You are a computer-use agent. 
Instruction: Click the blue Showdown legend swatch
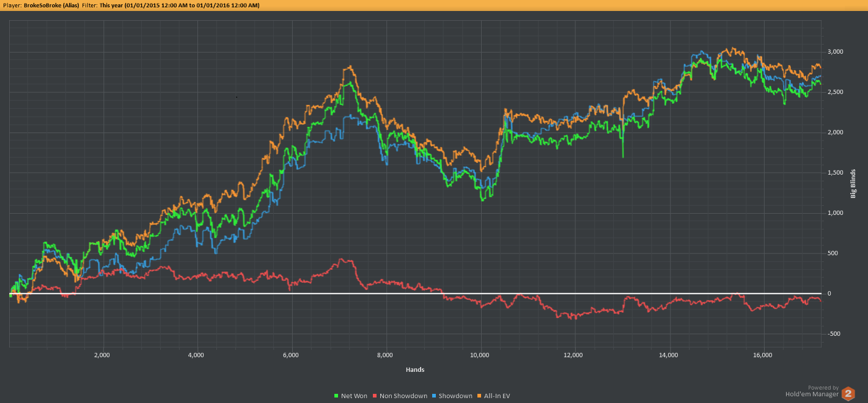click(434, 396)
